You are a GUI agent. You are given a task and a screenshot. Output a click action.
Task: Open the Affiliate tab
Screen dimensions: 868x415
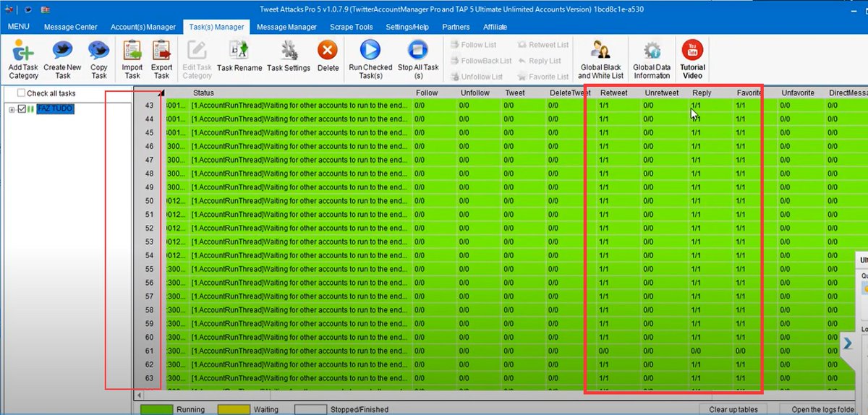493,27
